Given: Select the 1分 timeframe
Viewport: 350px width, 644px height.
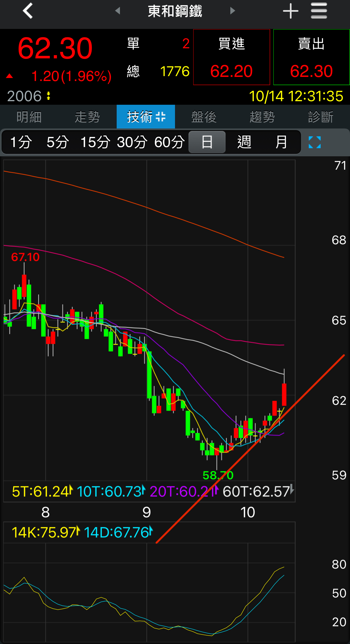Looking at the screenshot, I should [x=21, y=142].
